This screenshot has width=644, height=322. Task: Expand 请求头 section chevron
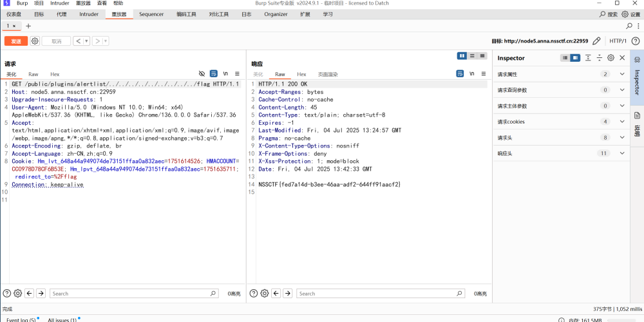pyautogui.click(x=622, y=138)
